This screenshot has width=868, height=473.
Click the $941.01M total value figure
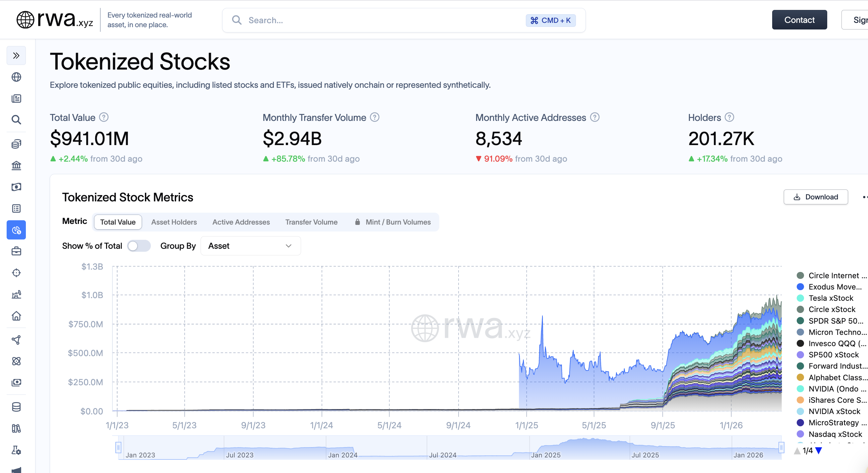tap(89, 139)
